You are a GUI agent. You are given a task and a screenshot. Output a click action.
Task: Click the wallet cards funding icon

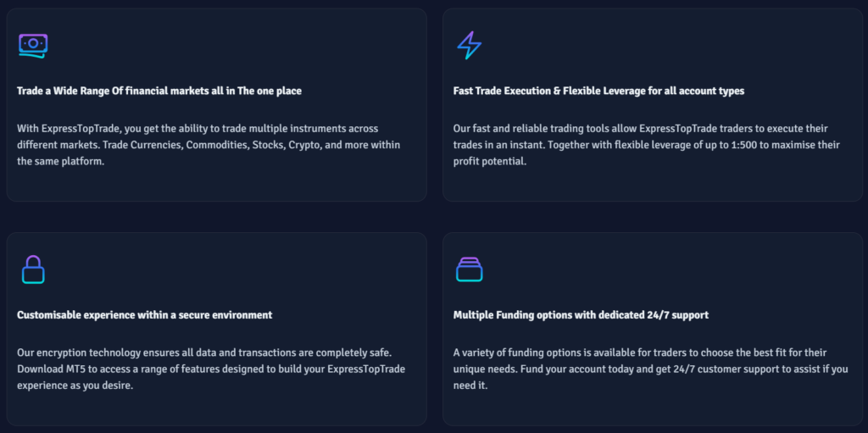pos(469,269)
